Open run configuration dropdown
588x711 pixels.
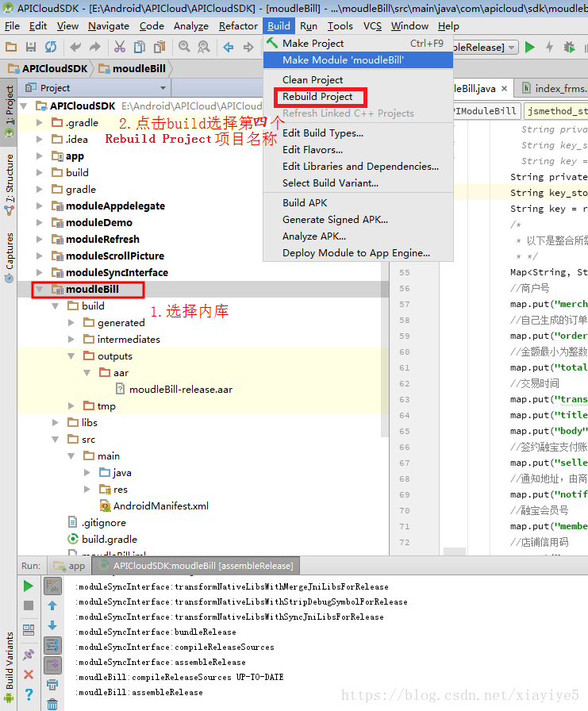[x=512, y=47]
